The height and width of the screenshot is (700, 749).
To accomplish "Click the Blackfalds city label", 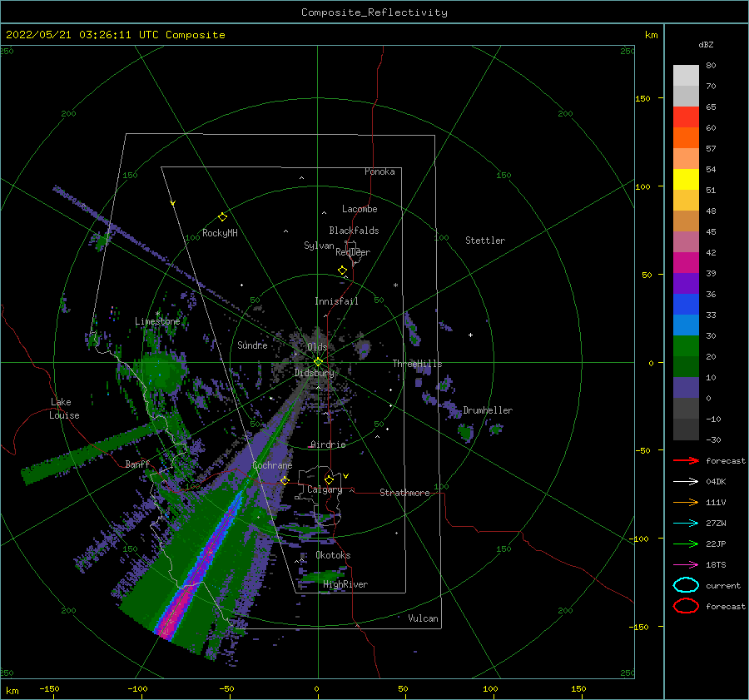I will click(354, 231).
